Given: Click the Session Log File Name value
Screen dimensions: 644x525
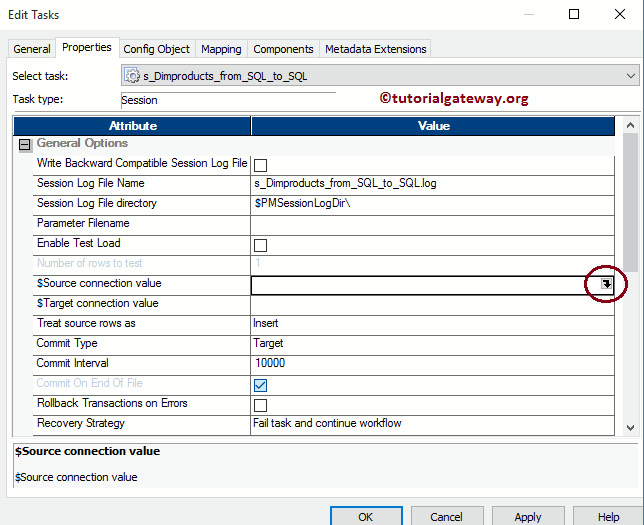Looking at the screenshot, I should (432, 183).
